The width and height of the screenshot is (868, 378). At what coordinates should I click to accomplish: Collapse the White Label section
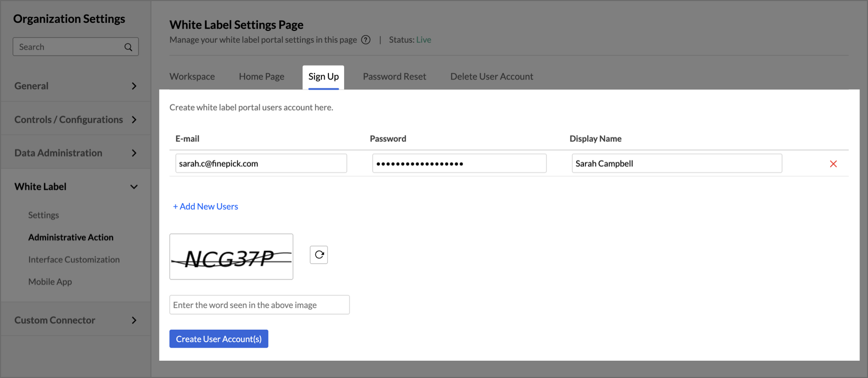[x=76, y=186]
